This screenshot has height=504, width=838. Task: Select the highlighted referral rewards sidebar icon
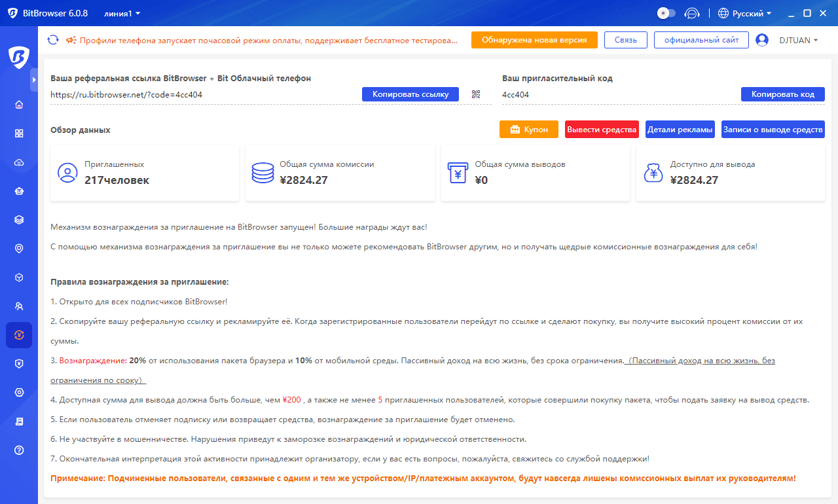click(19, 335)
